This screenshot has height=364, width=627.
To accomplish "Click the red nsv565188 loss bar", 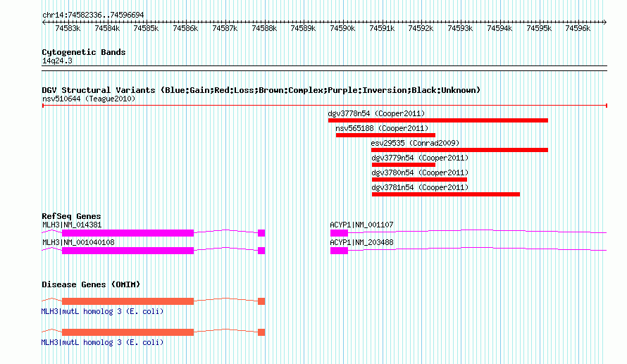I will coord(385,135).
